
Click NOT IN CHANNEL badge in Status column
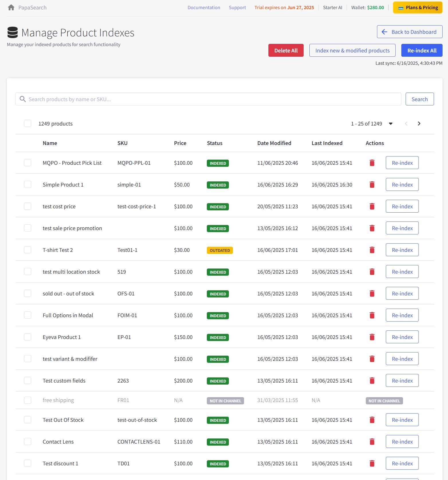coord(225,401)
